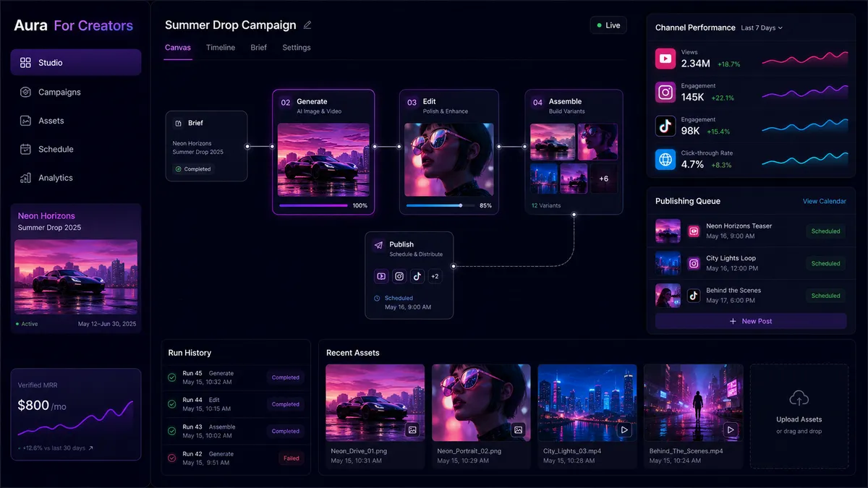Screen dimensions: 868x488
Task: Click the Run 42 failed status icon
Action: 172,458
